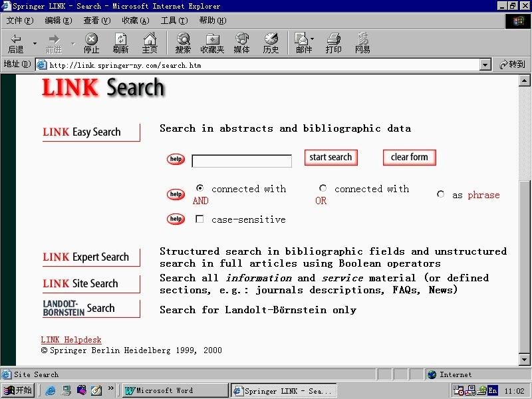
Task: Click the red 'phrase' link
Action: point(483,195)
